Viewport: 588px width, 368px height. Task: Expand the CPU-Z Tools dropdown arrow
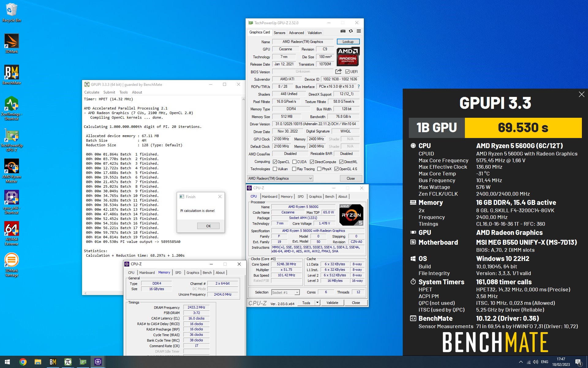[x=317, y=303]
